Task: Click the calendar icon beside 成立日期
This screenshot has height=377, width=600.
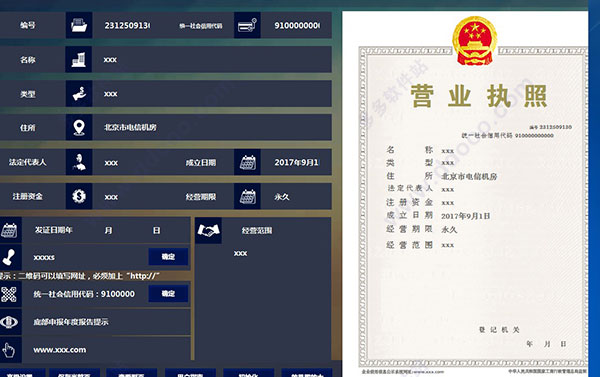Action: point(247,162)
